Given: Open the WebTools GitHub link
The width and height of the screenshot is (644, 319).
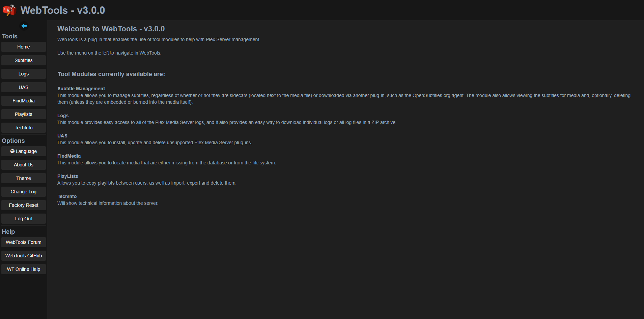Looking at the screenshot, I should 24,256.
